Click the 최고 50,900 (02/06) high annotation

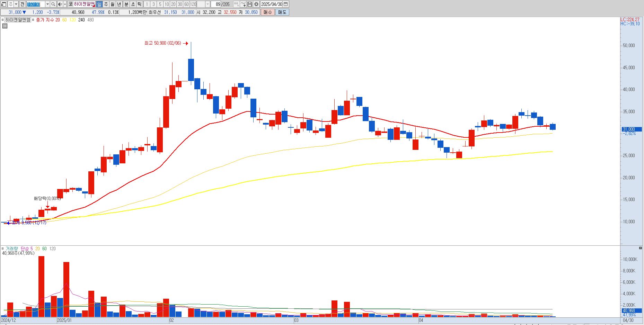click(x=162, y=43)
